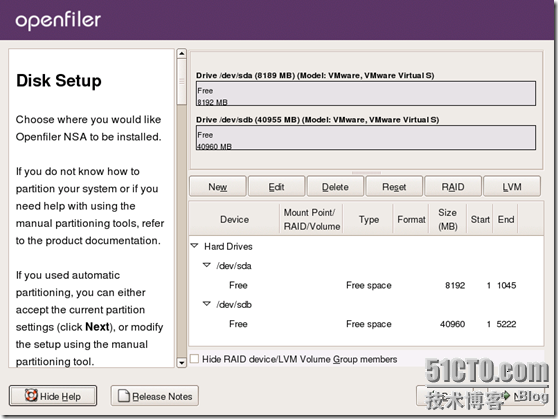The height and width of the screenshot is (419, 558).
Task: Click the 8192 size value in table
Action: click(x=455, y=285)
